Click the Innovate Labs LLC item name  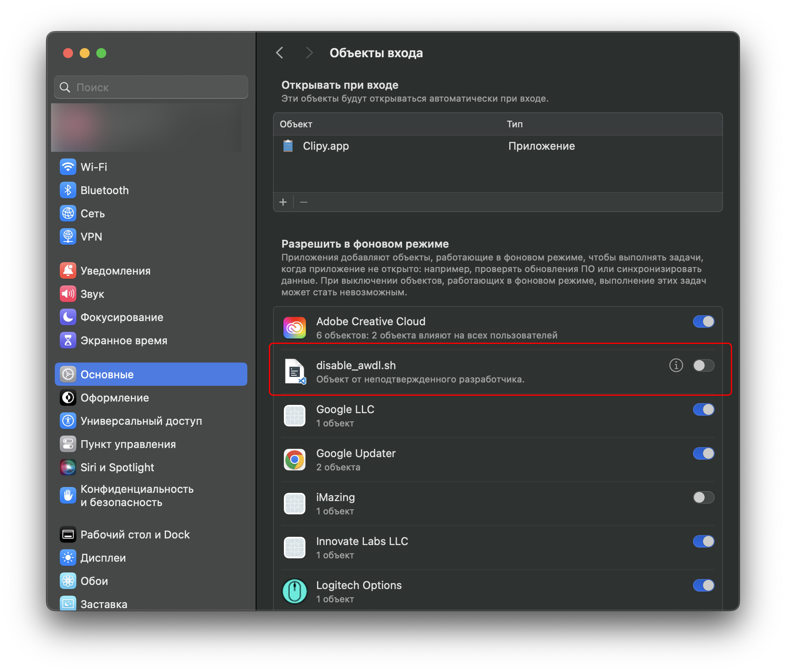tap(362, 541)
